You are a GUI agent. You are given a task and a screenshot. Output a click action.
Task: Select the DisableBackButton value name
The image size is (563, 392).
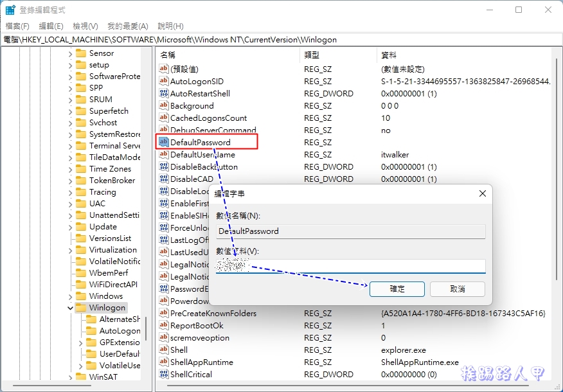[x=204, y=167]
